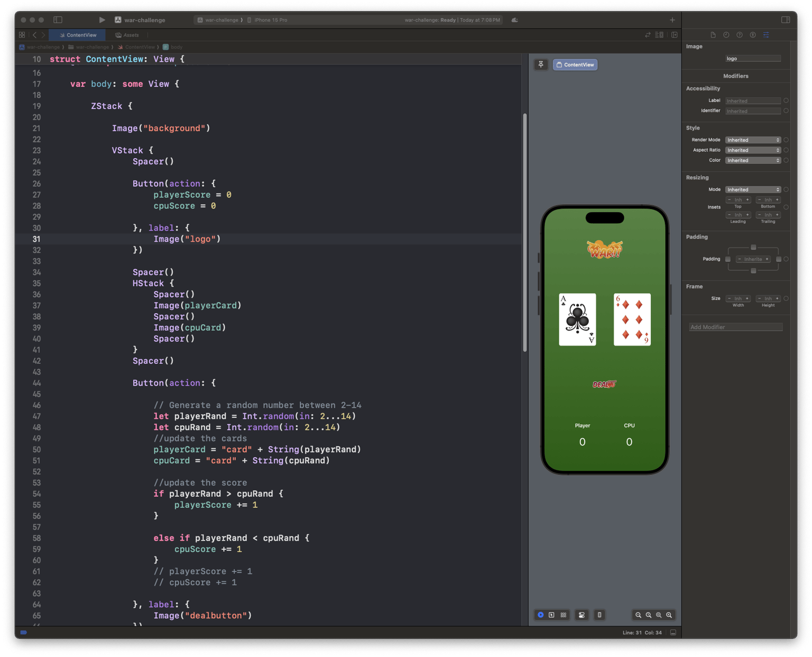Screen dimensions: 812x657
Task: Toggle the Render Mode modifier circle
Action: point(786,140)
